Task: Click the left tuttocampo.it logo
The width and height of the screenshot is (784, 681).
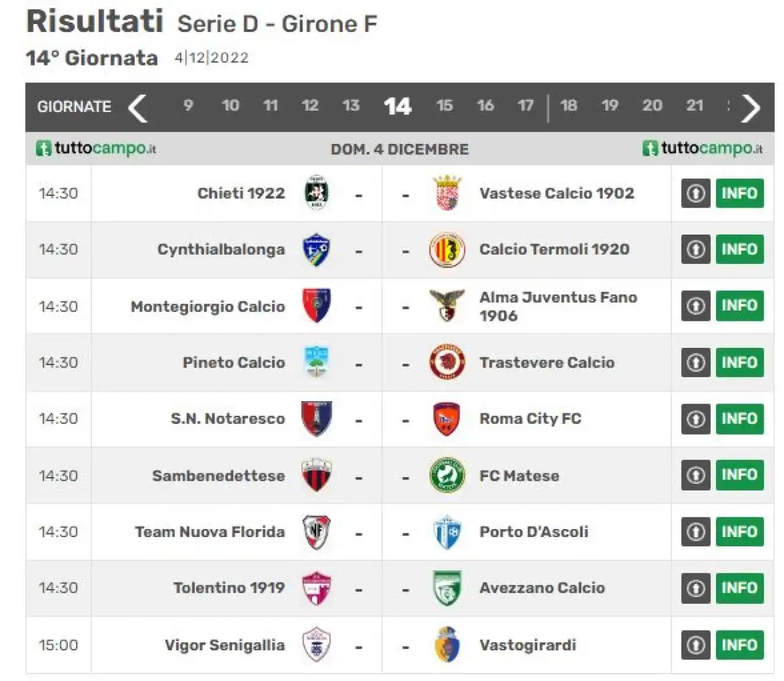Action: tap(96, 148)
